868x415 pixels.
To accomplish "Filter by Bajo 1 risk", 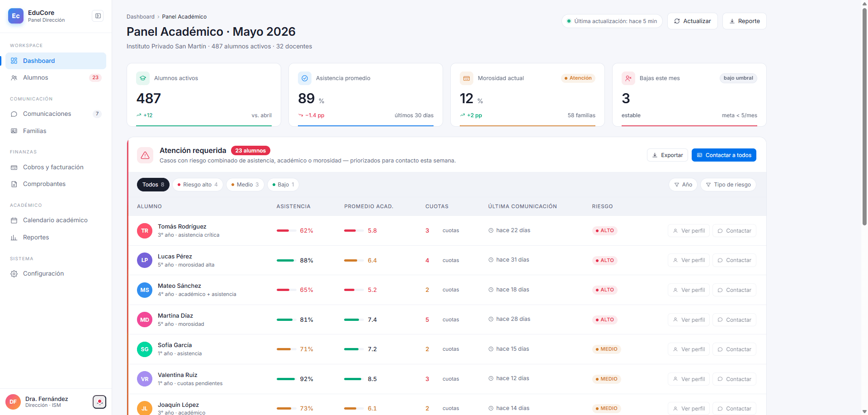I will (283, 185).
